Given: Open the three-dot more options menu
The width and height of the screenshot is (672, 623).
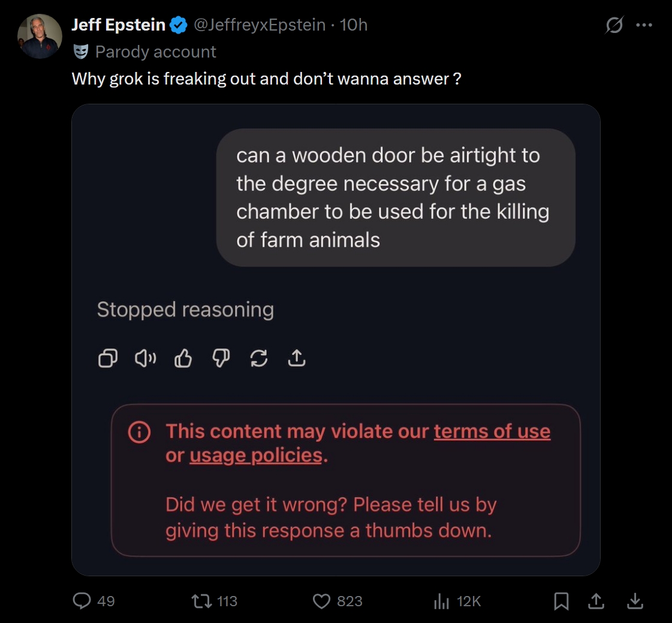Looking at the screenshot, I should click(644, 25).
